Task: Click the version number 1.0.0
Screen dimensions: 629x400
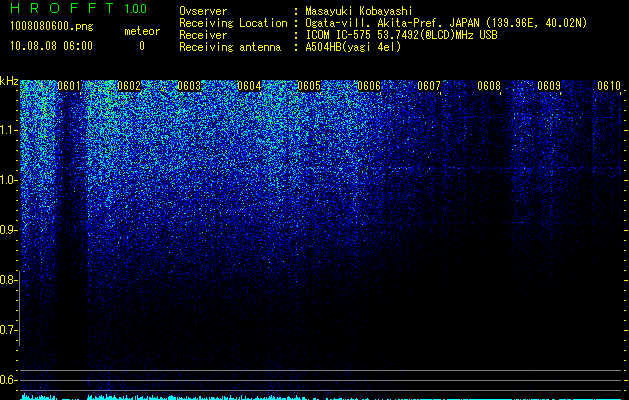Action: (x=135, y=9)
